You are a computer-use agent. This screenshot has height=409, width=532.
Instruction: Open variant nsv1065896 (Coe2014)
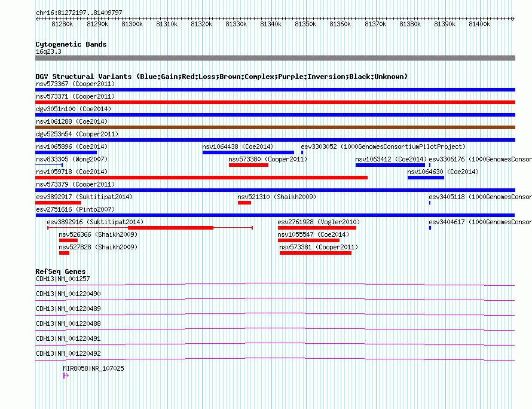point(66,152)
